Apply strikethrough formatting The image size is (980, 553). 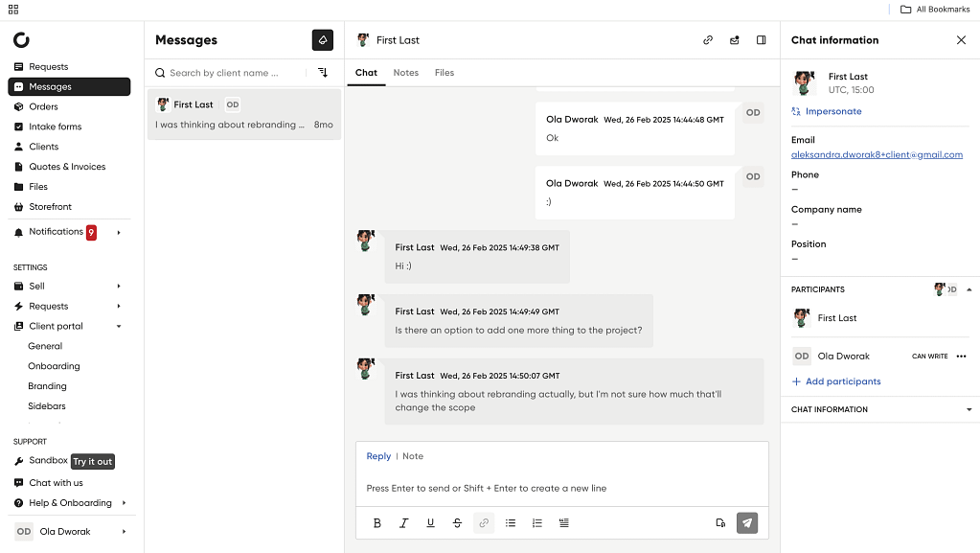(458, 523)
